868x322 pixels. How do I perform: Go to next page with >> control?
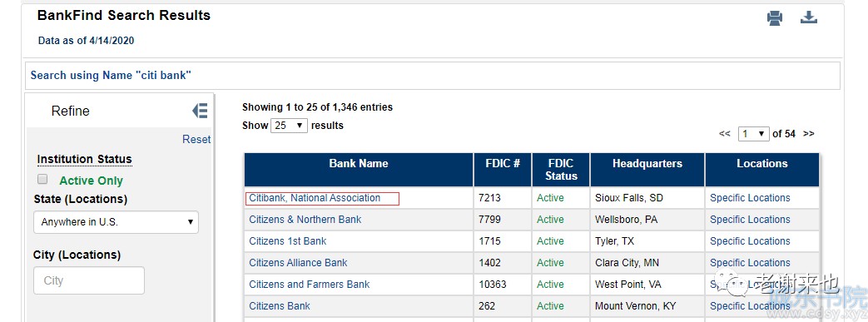click(809, 134)
